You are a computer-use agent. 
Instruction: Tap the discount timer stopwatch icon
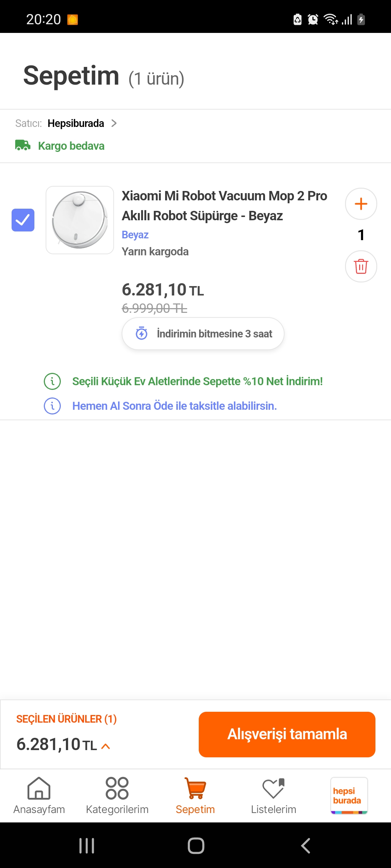click(142, 333)
